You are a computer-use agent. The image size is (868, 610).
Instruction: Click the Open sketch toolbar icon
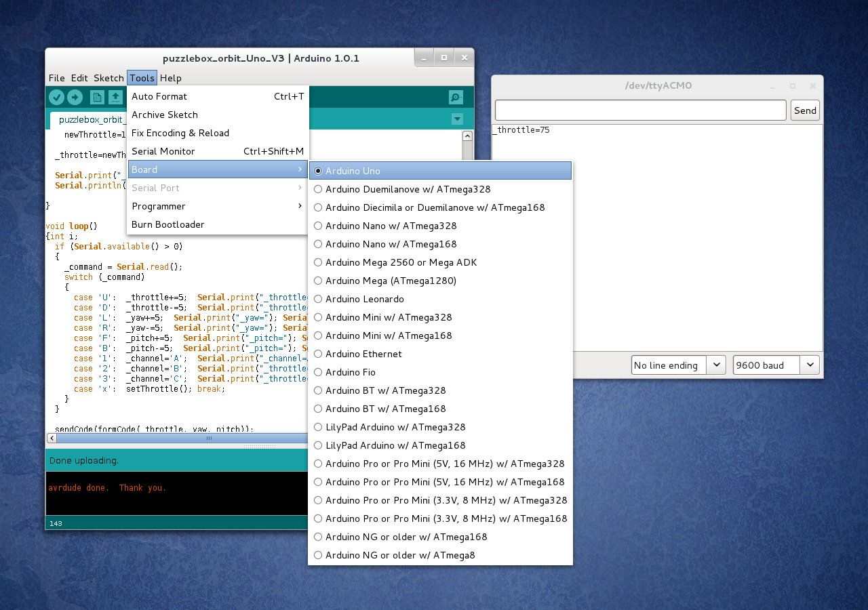tap(116, 98)
